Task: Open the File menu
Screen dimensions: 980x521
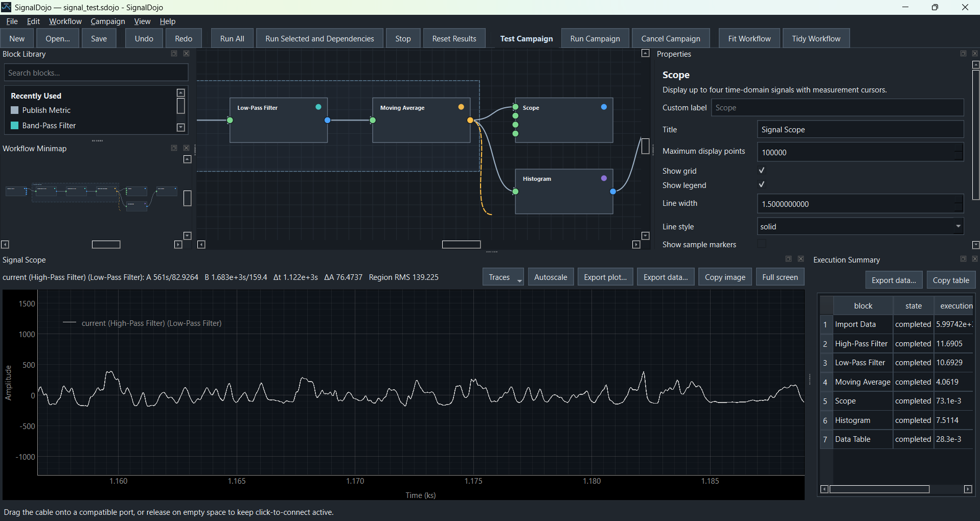Action: pyautogui.click(x=12, y=21)
